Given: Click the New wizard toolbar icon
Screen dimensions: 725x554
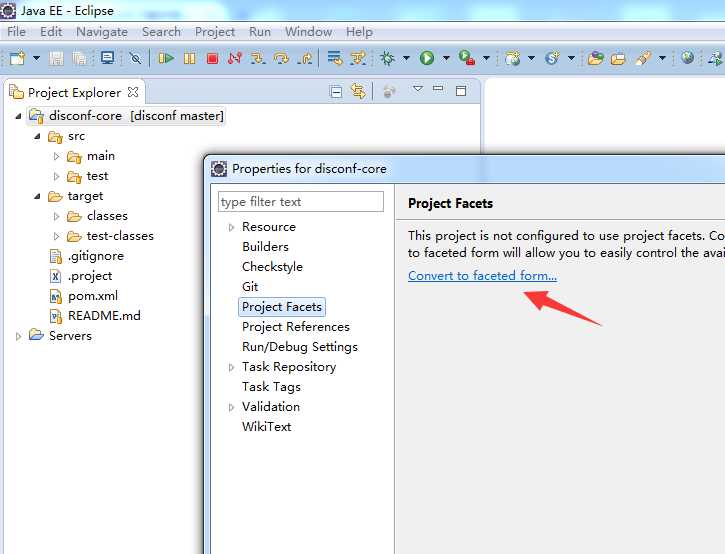Looking at the screenshot, I should pos(17,58).
